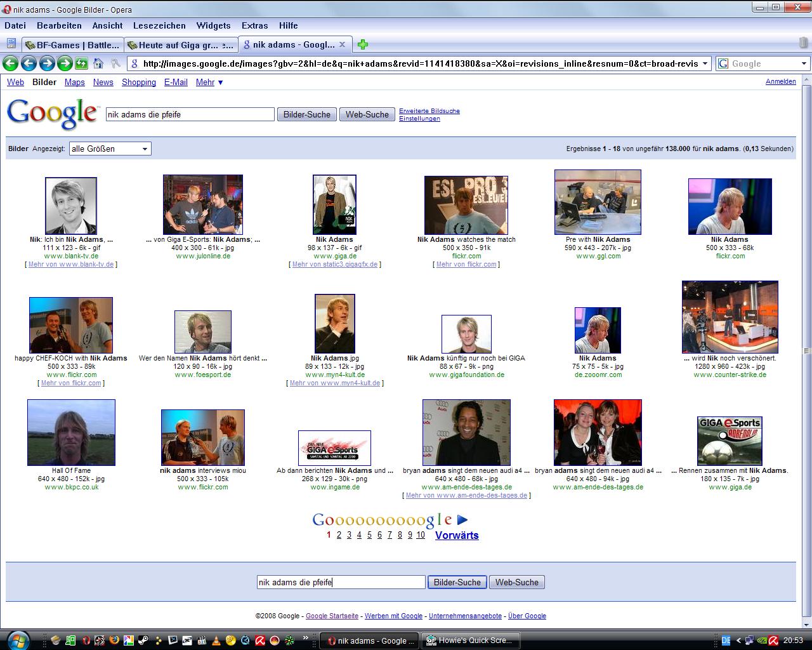This screenshot has height=650, width=812.
Task: Open the Lesezeichen menu
Action: (159, 25)
